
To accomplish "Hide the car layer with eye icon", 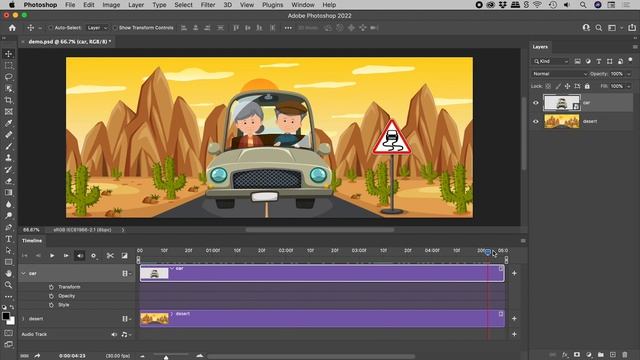I will (536, 103).
